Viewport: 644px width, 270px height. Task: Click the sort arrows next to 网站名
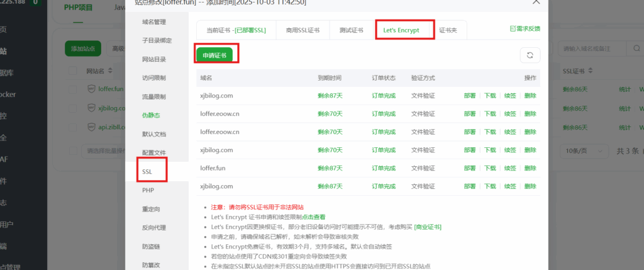110,71
